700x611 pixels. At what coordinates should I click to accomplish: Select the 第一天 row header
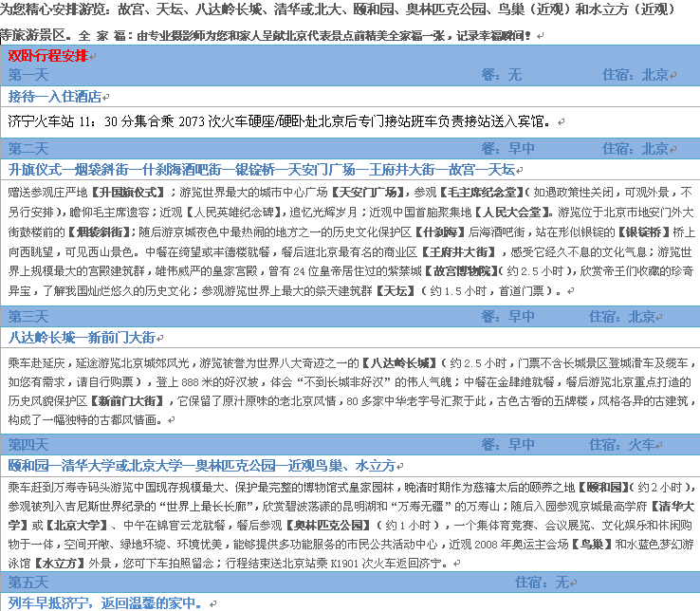[x=28, y=74]
